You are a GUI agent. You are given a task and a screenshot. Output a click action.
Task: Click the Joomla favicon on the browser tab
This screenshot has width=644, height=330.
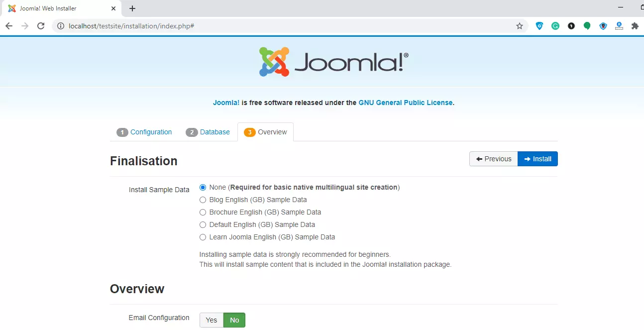(12, 8)
